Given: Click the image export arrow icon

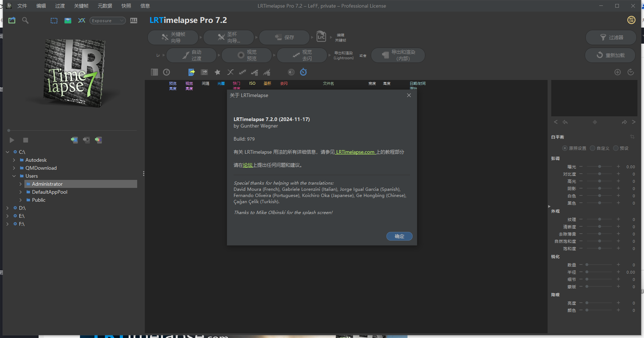Looking at the screenshot, I should (204, 72).
